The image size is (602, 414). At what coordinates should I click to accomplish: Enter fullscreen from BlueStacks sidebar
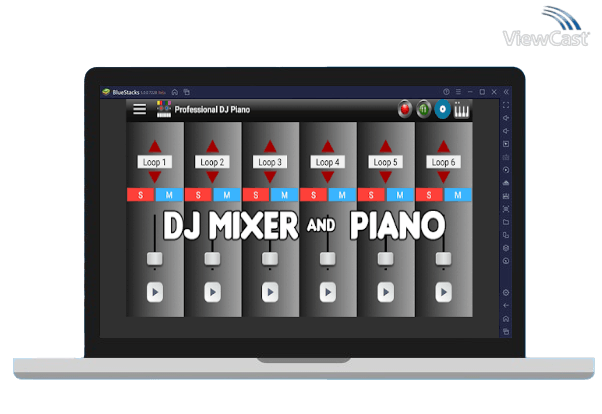506,105
